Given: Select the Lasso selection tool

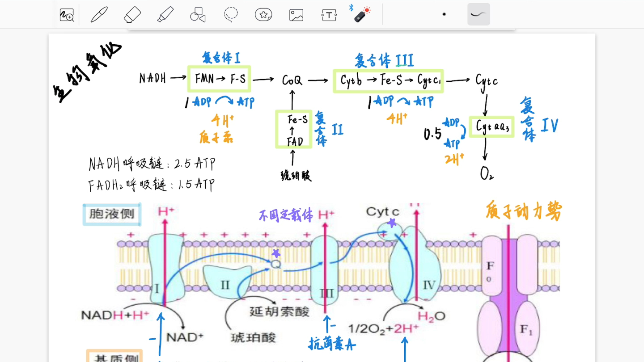Looking at the screenshot, I should pyautogui.click(x=231, y=15).
